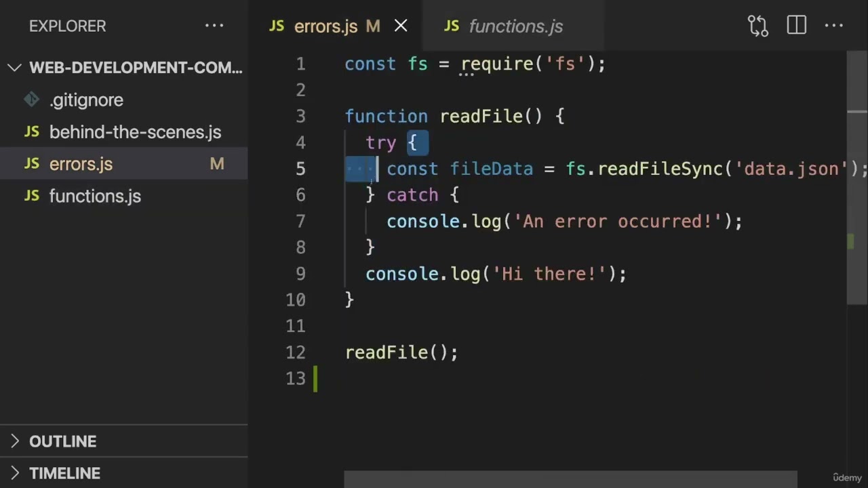Screen dimensions: 868x488
Task: Click the 'catch' keyword on line 6
Action: point(412,195)
